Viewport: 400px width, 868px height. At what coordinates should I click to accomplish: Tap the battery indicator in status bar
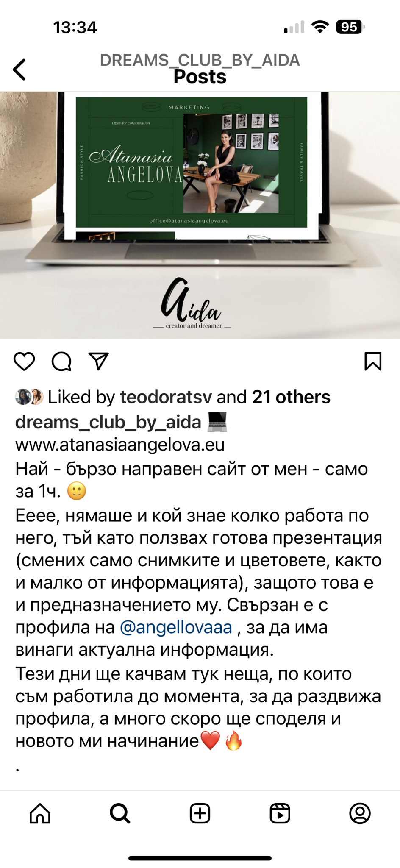pyautogui.click(x=350, y=27)
